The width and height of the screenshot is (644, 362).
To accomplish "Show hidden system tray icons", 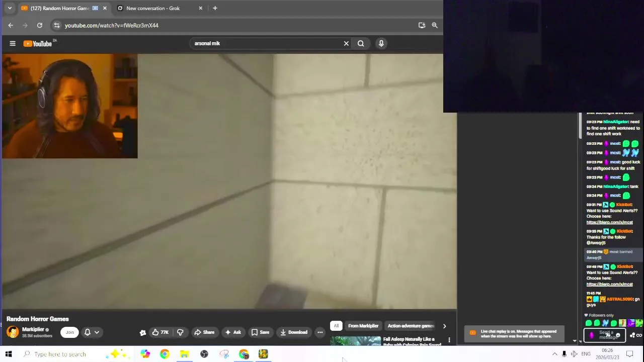I will pyautogui.click(x=554, y=354).
